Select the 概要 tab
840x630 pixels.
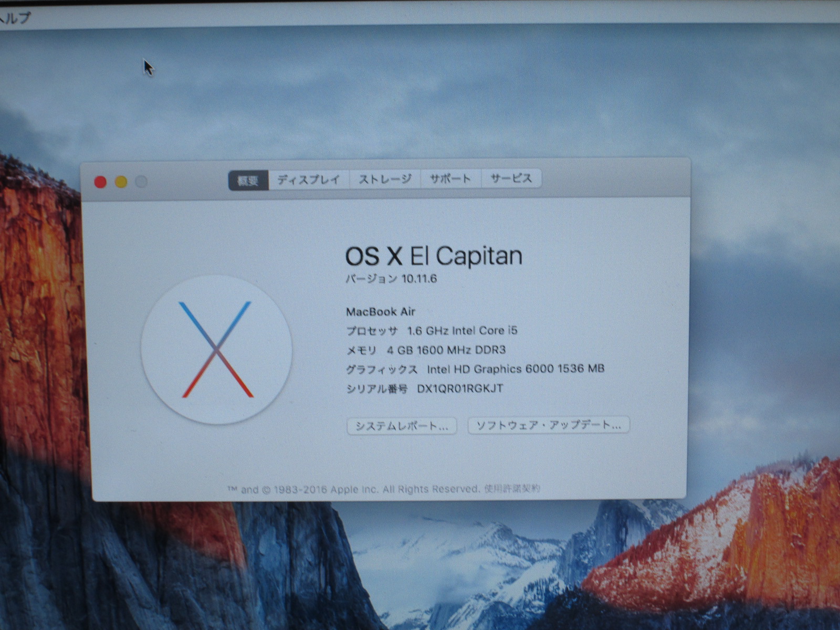pos(248,181)
